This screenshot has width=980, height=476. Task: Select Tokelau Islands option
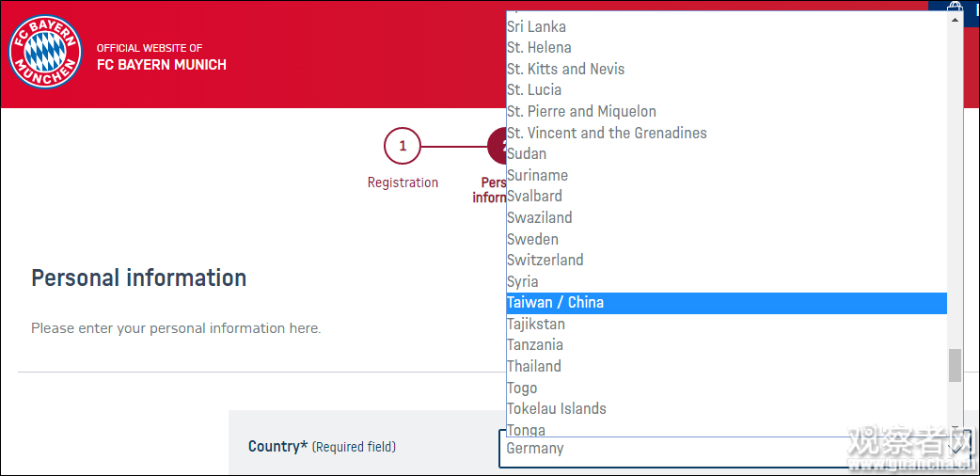(x=557, y=409)
